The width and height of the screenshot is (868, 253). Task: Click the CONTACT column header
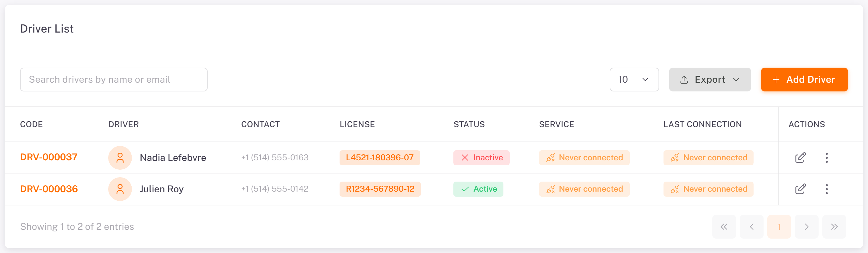pyautogui.click(x=260, y=124)
